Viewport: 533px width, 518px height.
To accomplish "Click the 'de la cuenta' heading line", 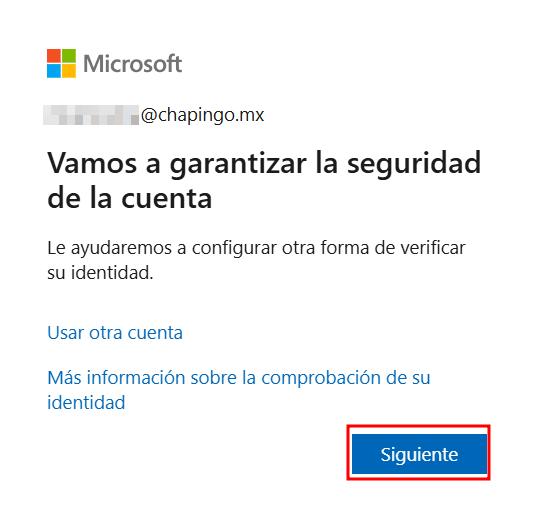I will click(130, 198).
